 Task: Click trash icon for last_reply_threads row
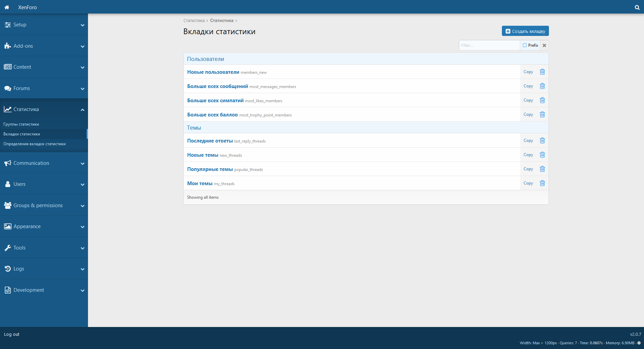[x=542, y=140]
